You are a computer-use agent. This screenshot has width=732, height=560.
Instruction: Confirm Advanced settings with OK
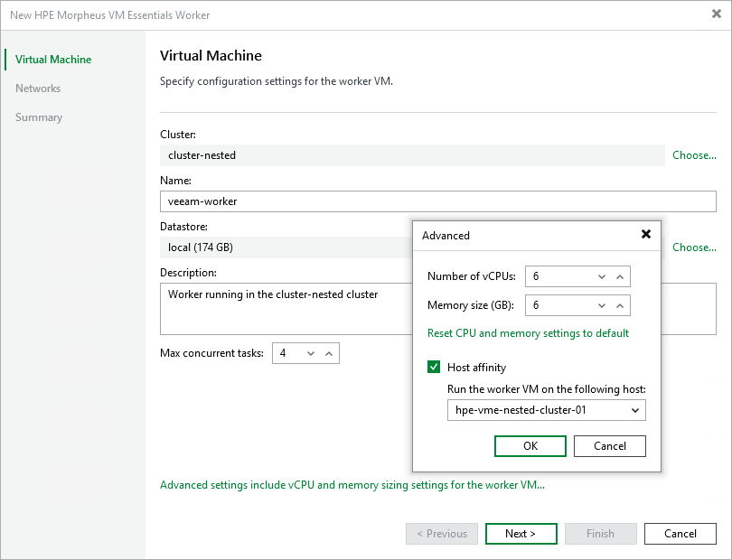[x=530, y=445]
